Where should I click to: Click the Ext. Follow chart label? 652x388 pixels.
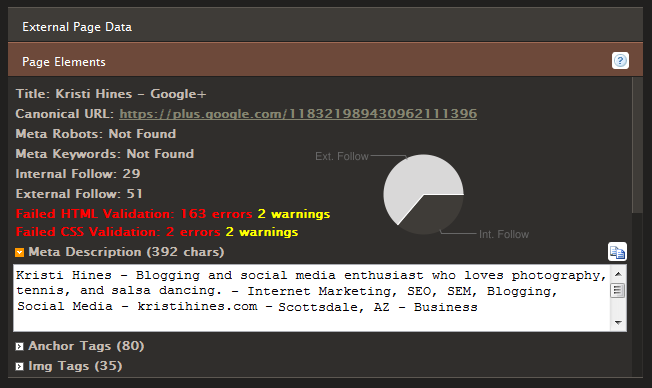pyautogui.click(x=342, y=156)
